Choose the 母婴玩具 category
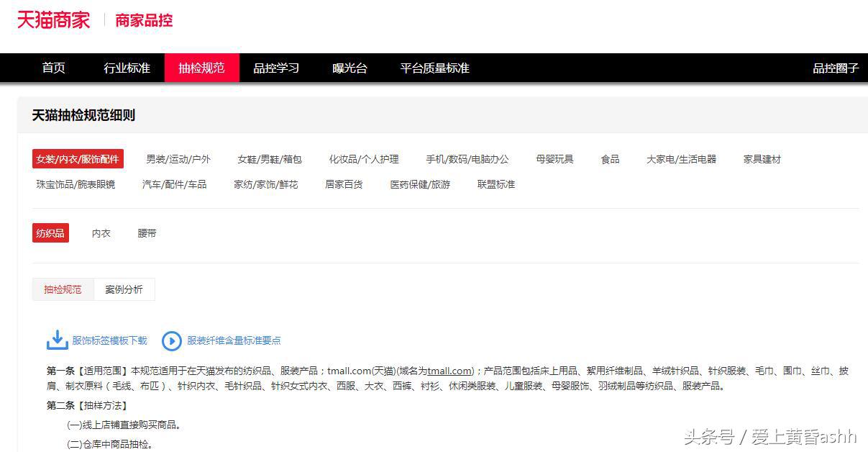 point(554,159)
